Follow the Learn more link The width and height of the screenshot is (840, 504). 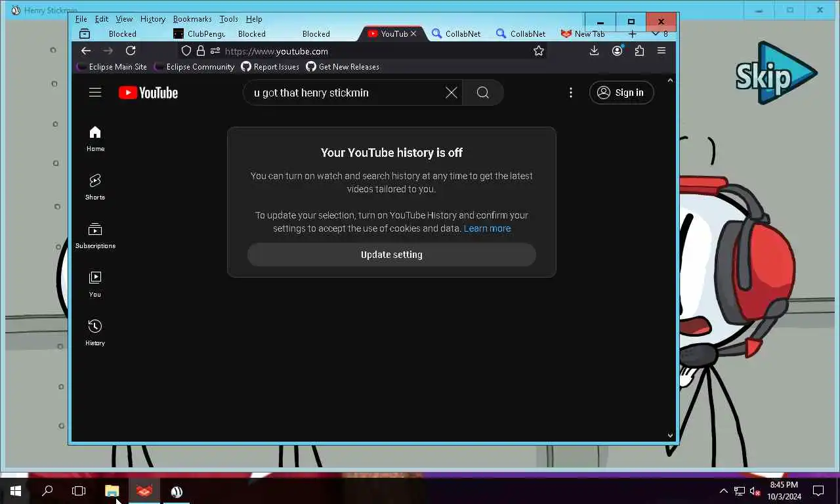coord(487,228)
